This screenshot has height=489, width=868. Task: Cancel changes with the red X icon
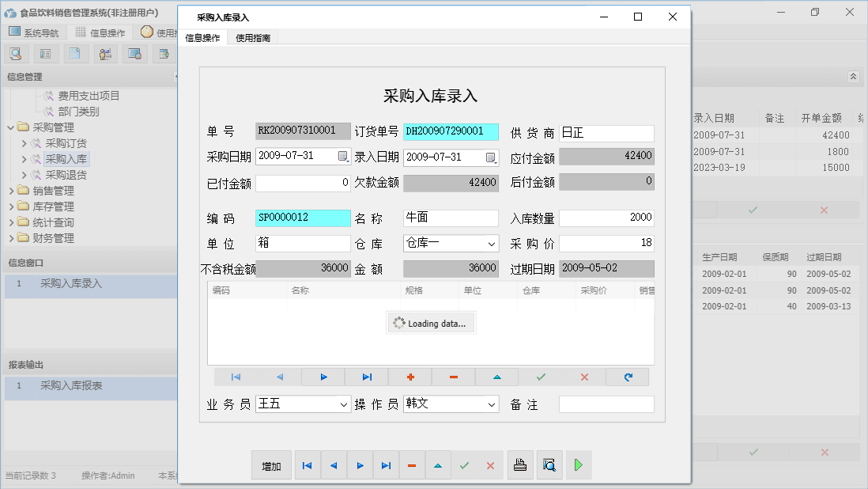(583, 377)
